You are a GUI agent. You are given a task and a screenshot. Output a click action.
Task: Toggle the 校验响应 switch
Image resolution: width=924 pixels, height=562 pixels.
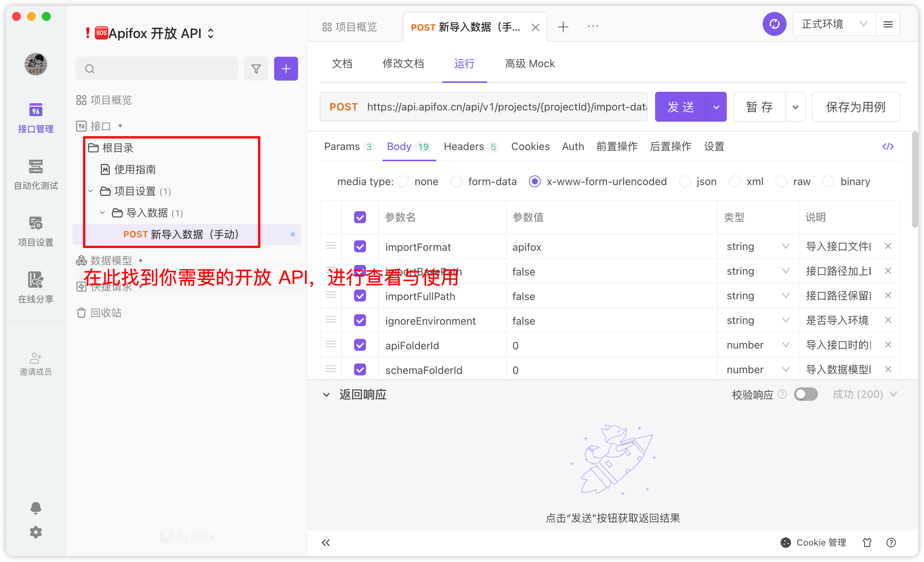(x=806, y=394)
